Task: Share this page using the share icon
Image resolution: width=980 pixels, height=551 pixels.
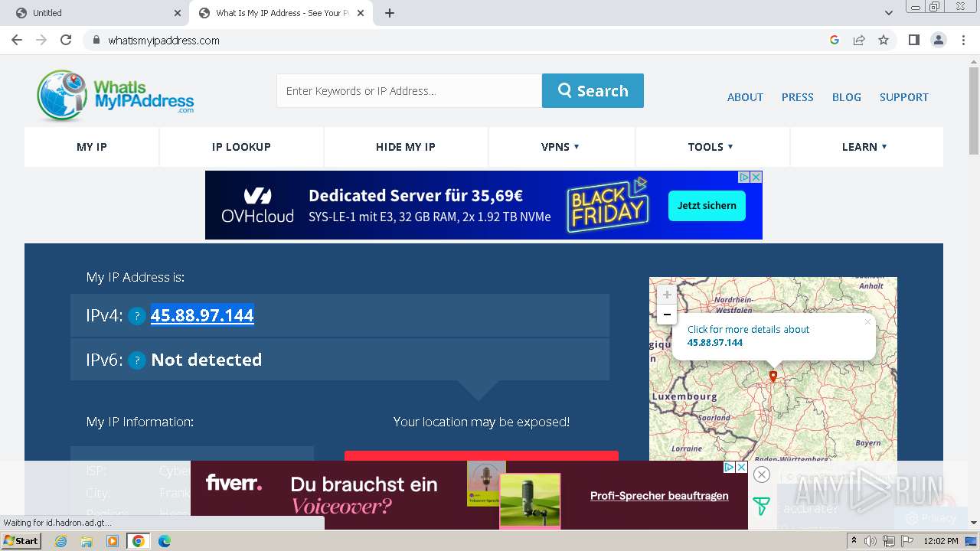Action: click(x=859, y=40)
